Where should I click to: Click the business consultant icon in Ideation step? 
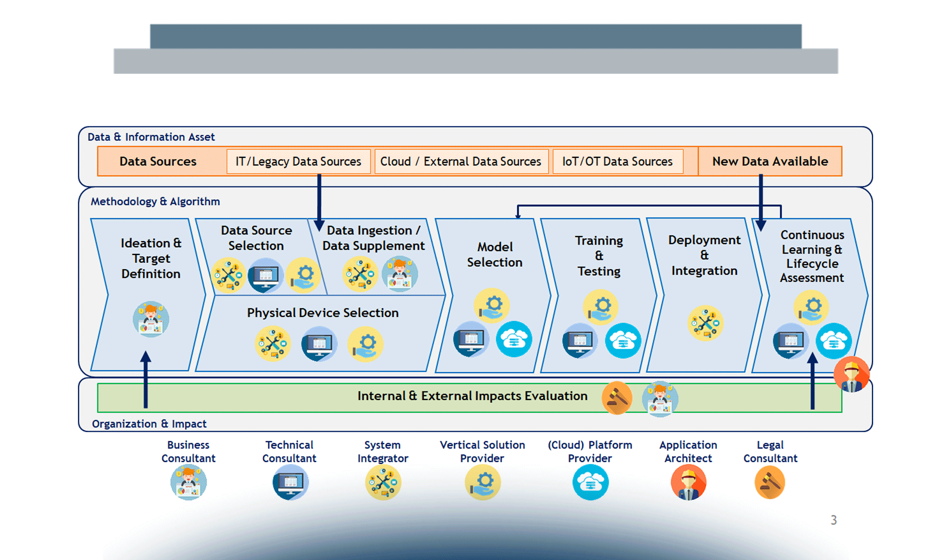(x=150, y=319)
